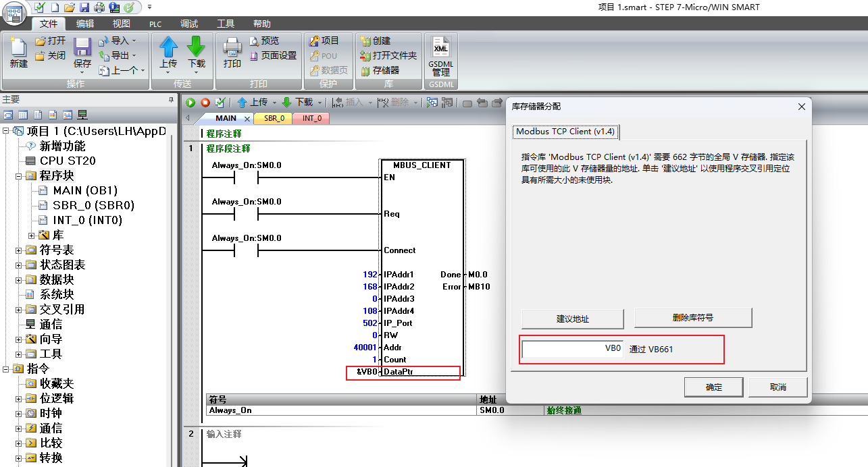Toggle auto-hide pin on 主要 panel

(x=172, y=100)
